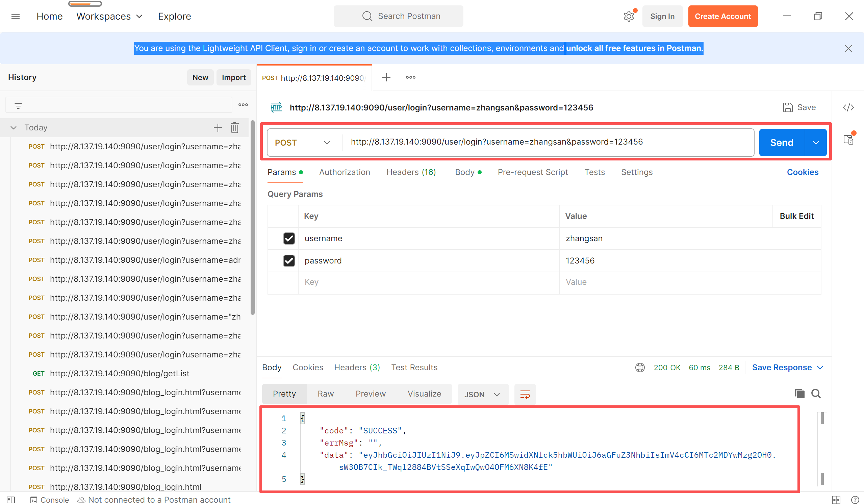Uncheck the password query param checkbox
This screenshot has width=864, height=504.
[x=289, y=260]
